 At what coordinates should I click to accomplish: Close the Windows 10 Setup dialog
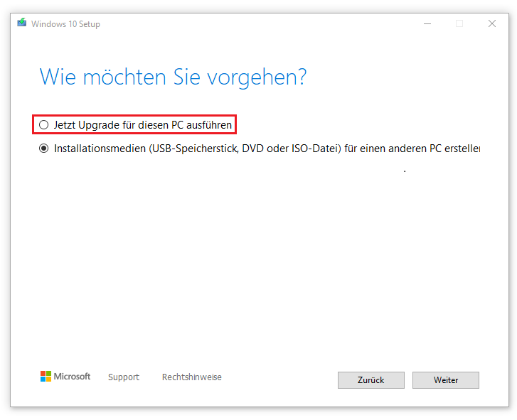491,23
